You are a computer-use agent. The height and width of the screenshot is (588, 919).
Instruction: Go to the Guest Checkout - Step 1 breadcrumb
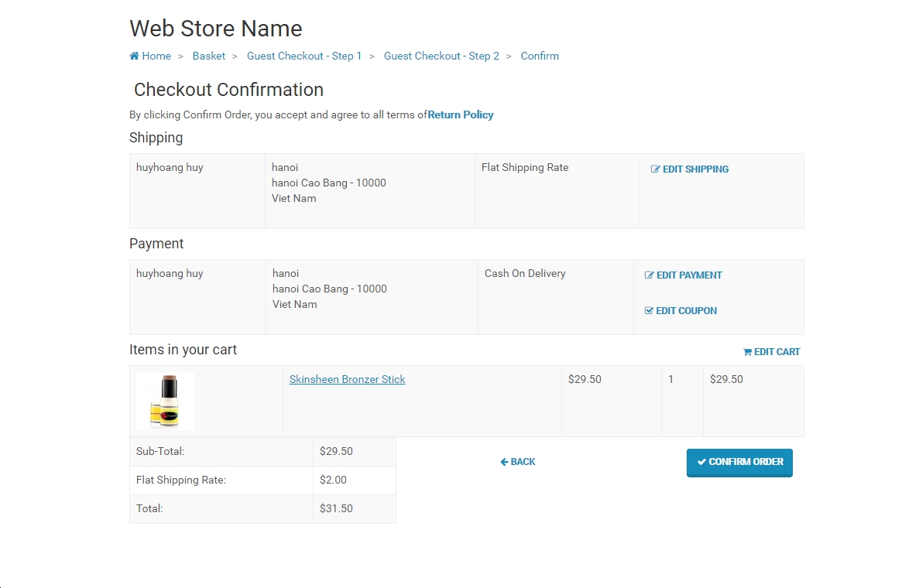click(304, 56)
